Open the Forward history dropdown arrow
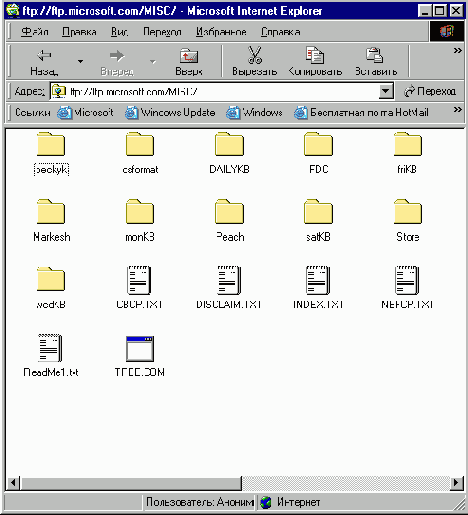Viewport: 468px width, 515px height. tap(153, 61)
